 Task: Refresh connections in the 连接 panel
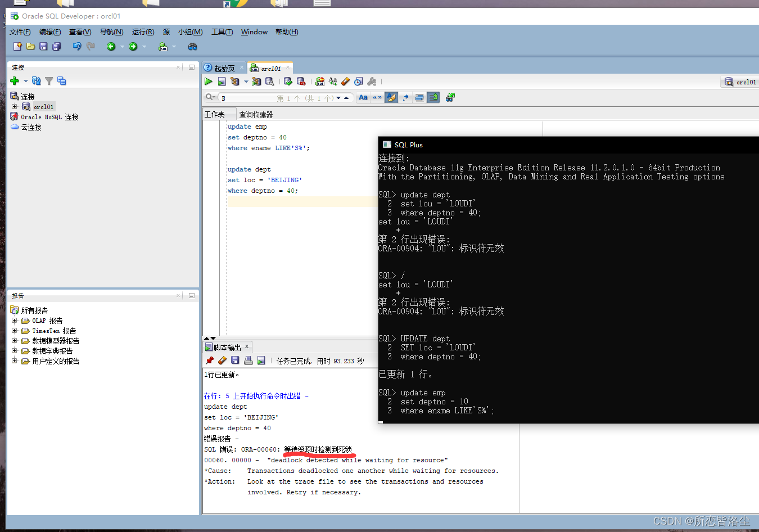tap(37, 81)
